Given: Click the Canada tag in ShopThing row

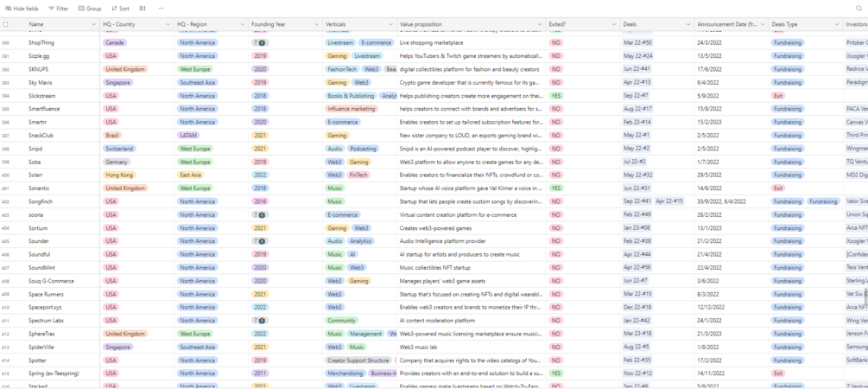Looking at the screenshot, I should pyautogui.click(x=115, y=42).
